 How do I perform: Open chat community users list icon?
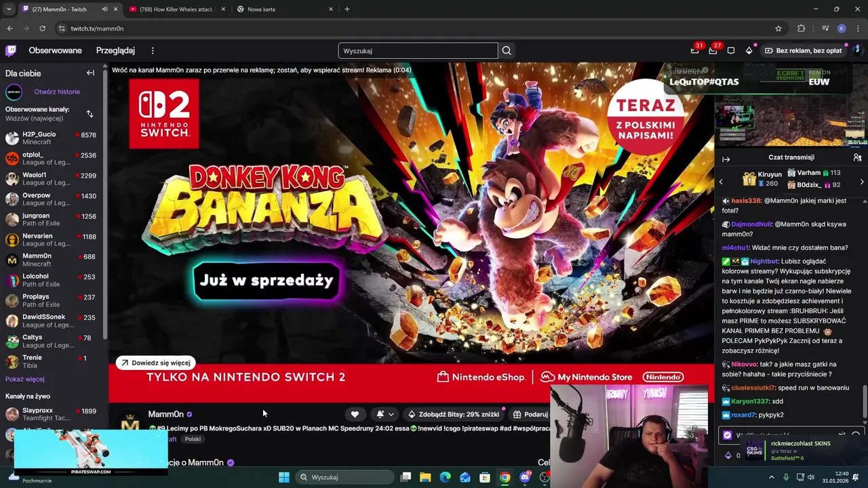pos(857,157)
